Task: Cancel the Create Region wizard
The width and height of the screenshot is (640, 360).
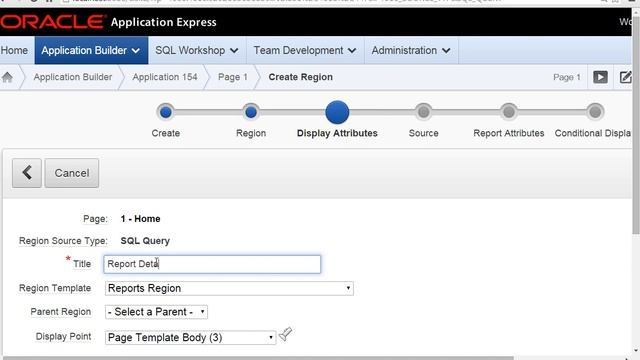Action: 72,173
